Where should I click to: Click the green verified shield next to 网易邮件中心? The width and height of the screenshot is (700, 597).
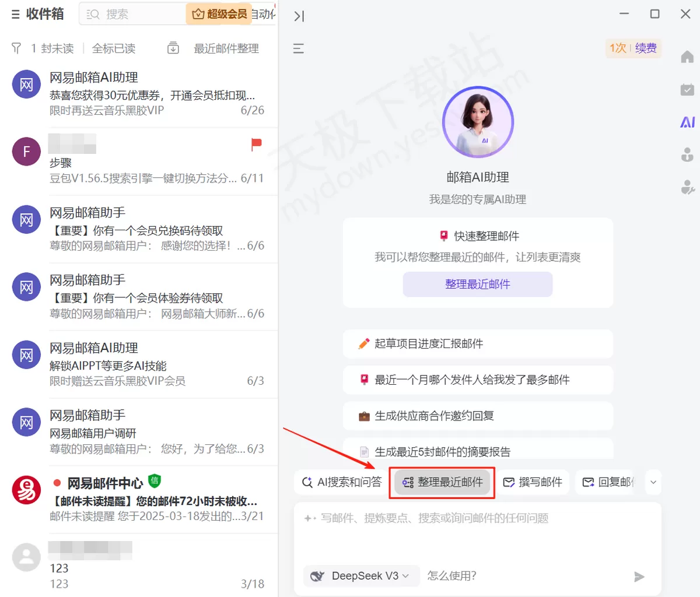155,481
